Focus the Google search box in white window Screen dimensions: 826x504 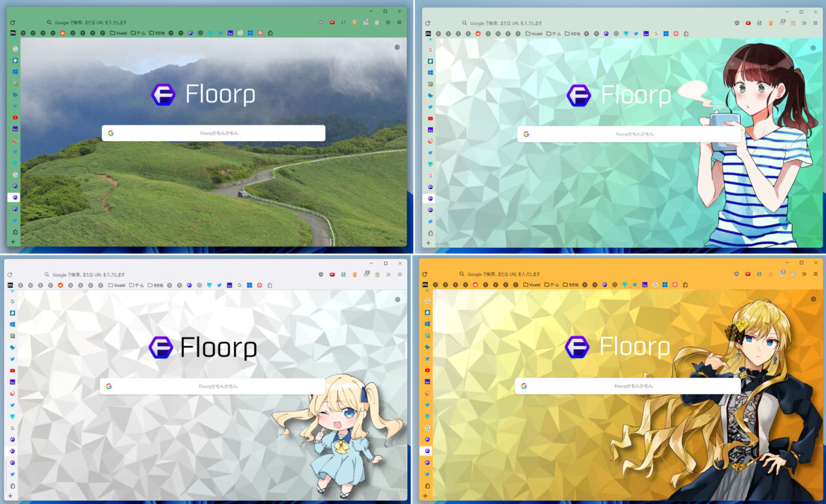[212, 386]
